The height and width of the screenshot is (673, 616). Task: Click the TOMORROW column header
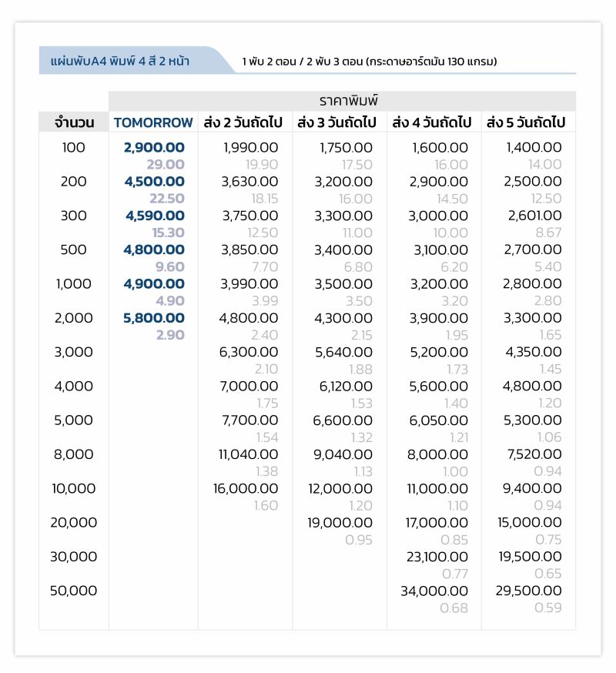pos(153,122)
